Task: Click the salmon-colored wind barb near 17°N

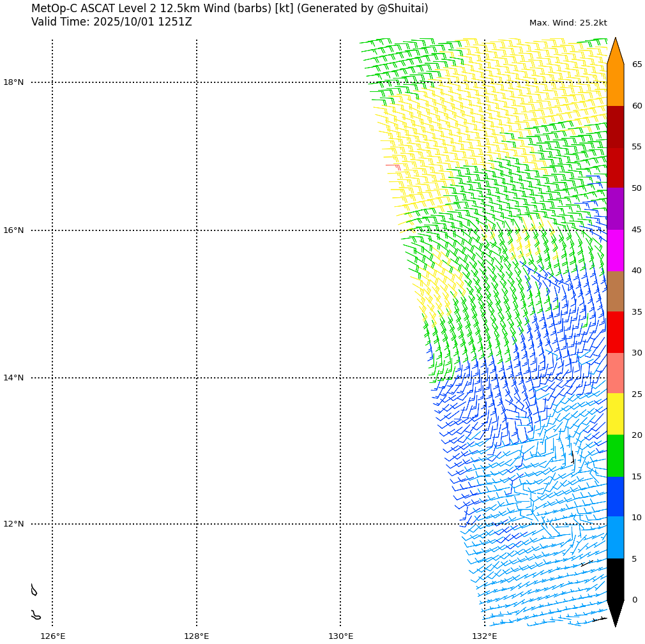Action: tap(393, 166)
